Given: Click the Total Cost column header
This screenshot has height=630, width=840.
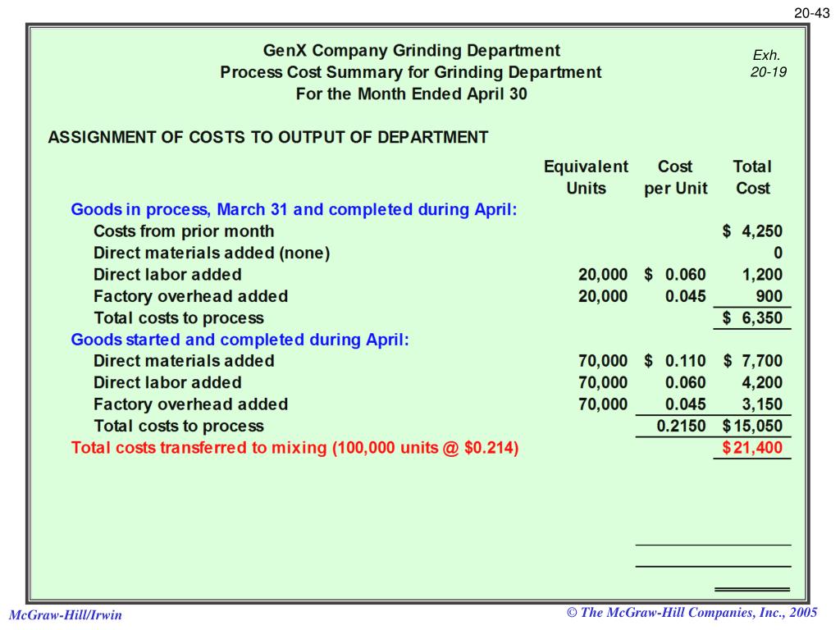Looking at the screenshot, I should [751, 177].
